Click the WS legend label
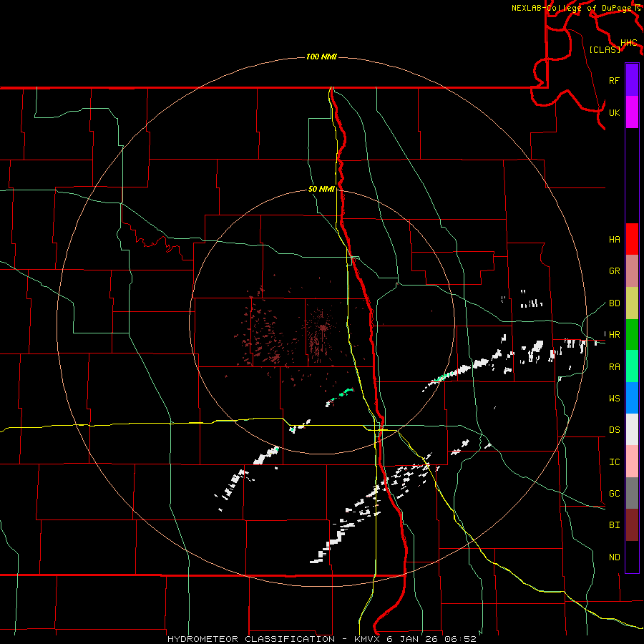644x644 pixels. (x=614, y=398)
